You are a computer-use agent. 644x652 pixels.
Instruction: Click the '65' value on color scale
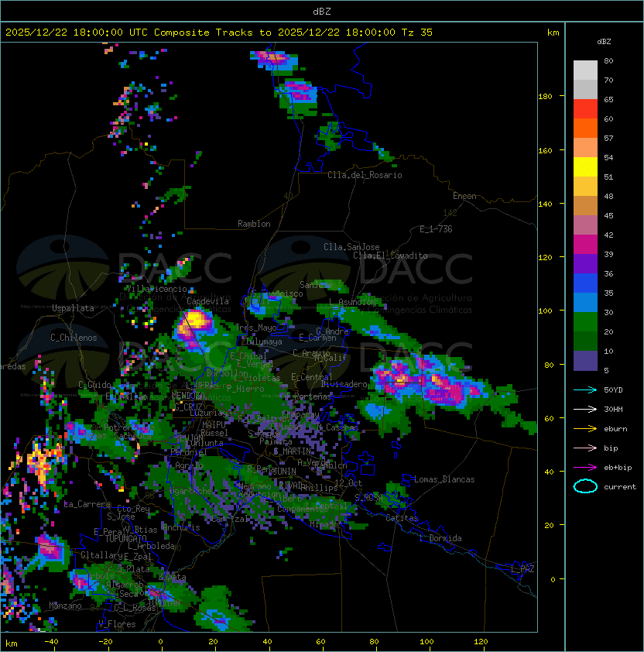pyautogui.click(x=608, y=99)
